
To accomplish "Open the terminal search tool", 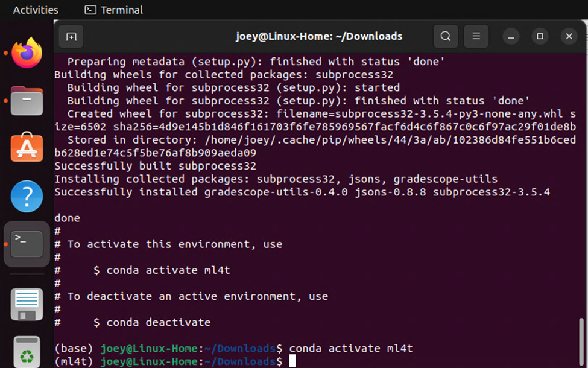I will coord(446,36).
